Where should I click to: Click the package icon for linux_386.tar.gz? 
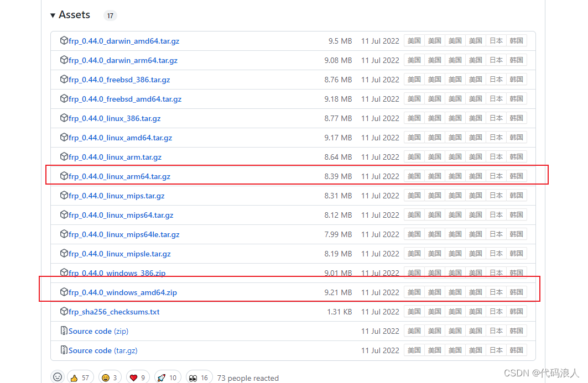(64, 118)
